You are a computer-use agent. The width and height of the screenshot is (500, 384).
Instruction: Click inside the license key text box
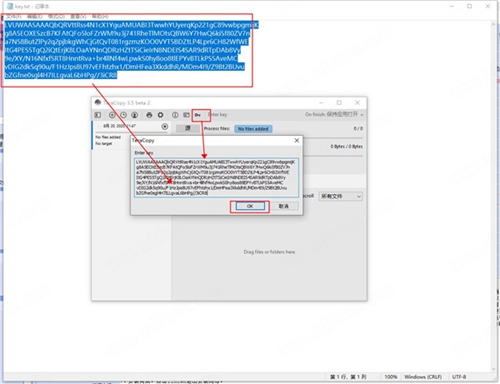pos(216,178)
